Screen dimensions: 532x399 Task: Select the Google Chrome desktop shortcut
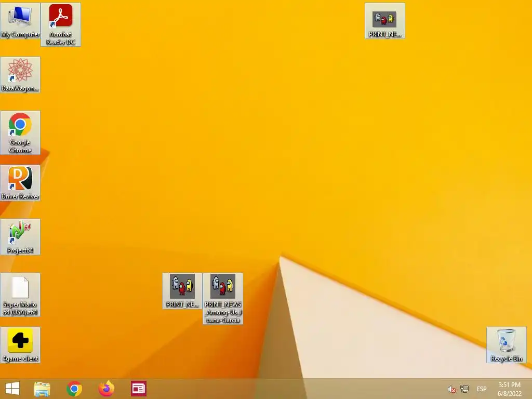pos(20,132)
